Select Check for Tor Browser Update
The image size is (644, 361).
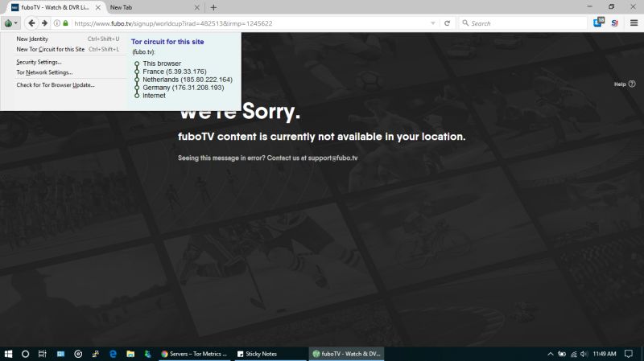point(56,85)
